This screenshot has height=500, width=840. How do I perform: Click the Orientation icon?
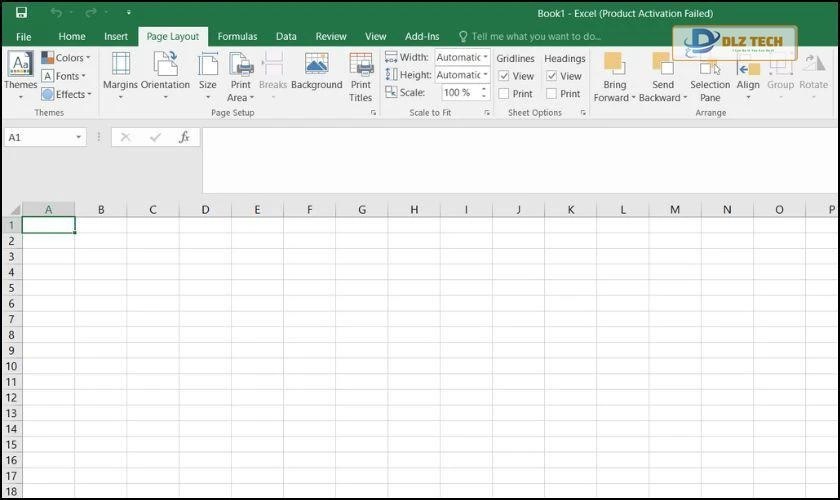tap(165, 65)
